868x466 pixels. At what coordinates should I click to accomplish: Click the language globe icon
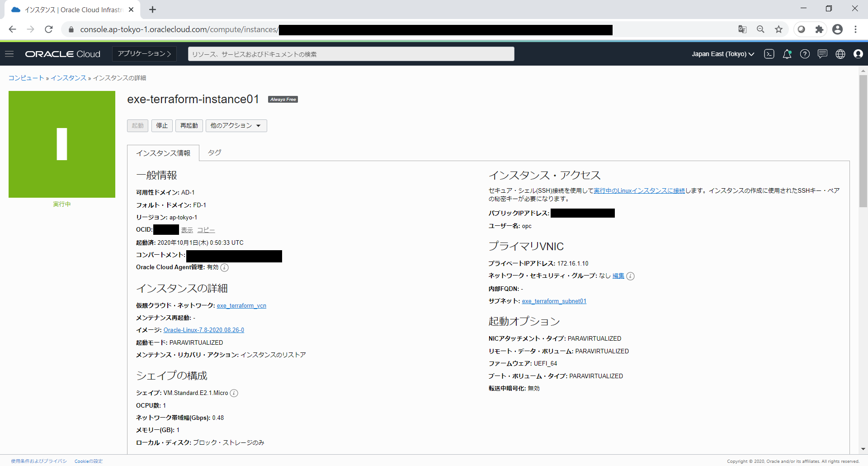point(840,54)
